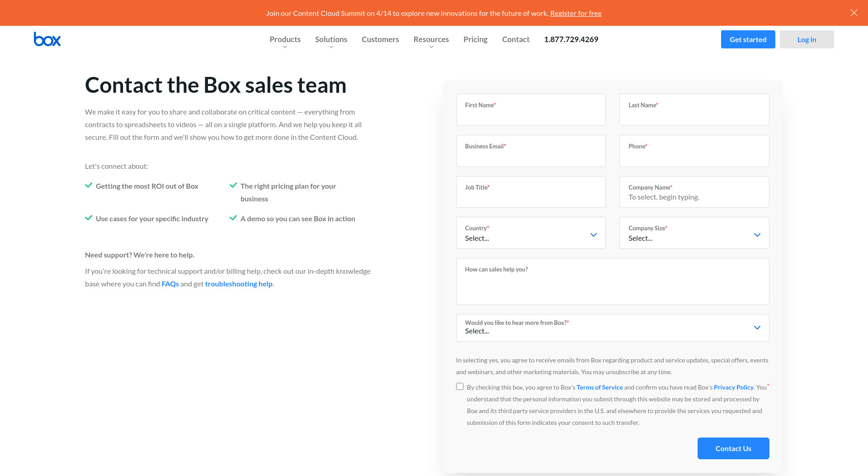Focus the Job Title field
The width and height of the screenshot is (868, 476).
click(x=531, y=192)
